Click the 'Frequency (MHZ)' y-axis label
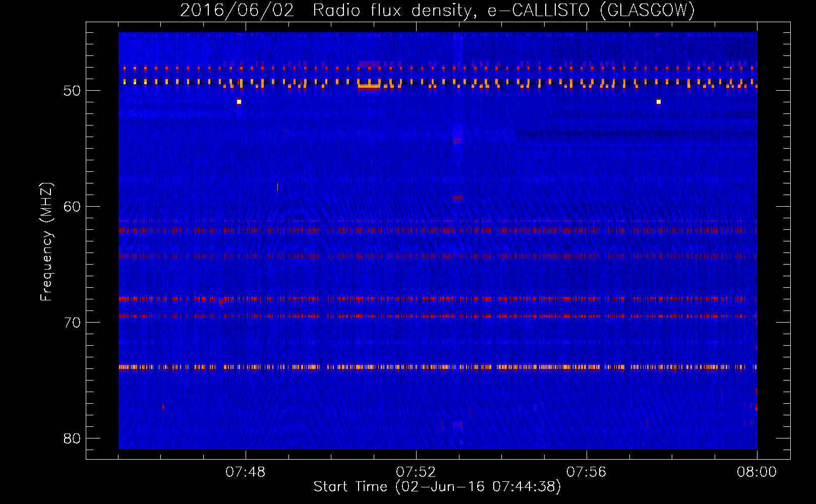 tap(46, 242)
